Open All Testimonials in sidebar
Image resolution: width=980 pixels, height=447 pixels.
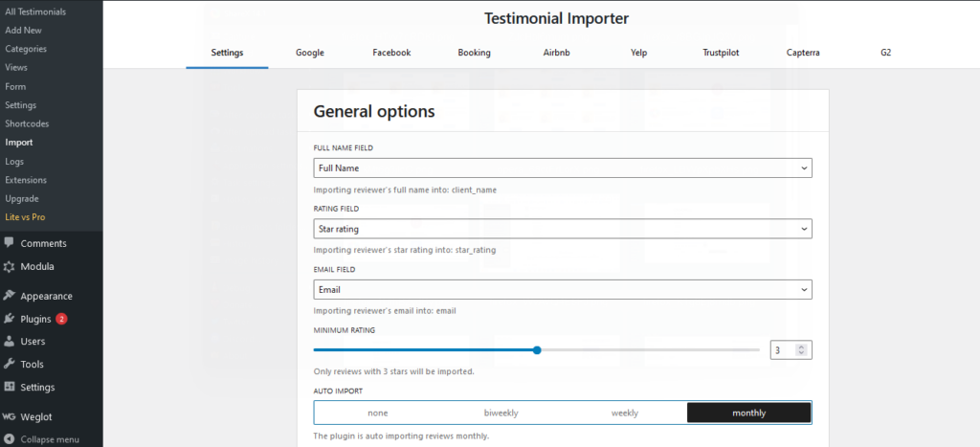click(x=35, y=11)
